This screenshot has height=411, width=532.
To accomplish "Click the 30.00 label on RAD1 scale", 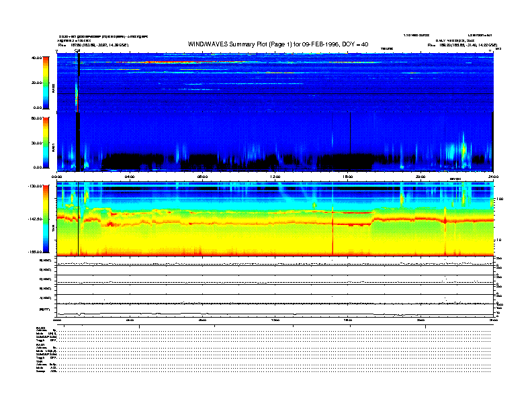I will coord(36,143).
